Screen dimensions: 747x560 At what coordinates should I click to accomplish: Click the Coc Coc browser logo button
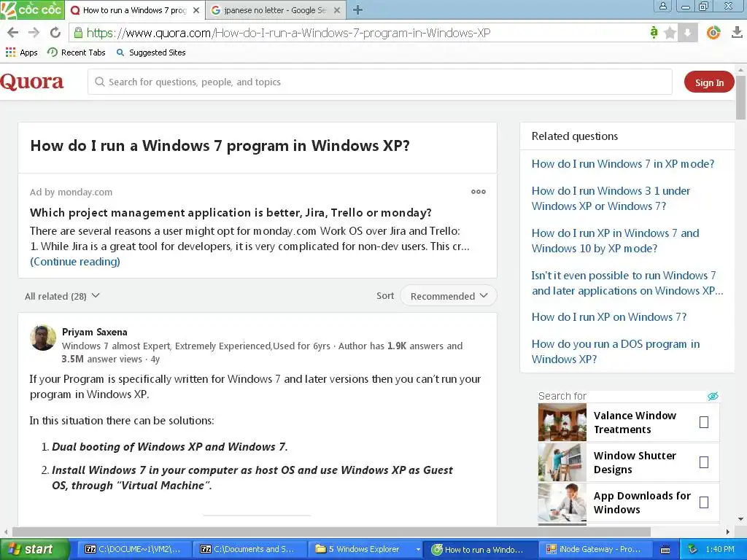point(32,9)
